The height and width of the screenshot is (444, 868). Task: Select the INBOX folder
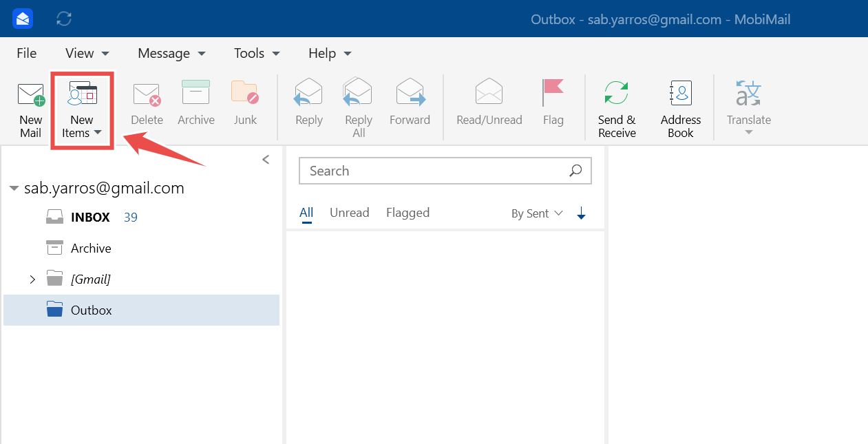[x=141, y=218]
